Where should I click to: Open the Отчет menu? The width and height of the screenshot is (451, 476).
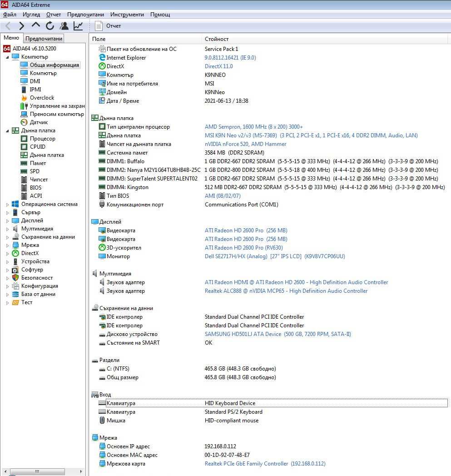(54, 15)
